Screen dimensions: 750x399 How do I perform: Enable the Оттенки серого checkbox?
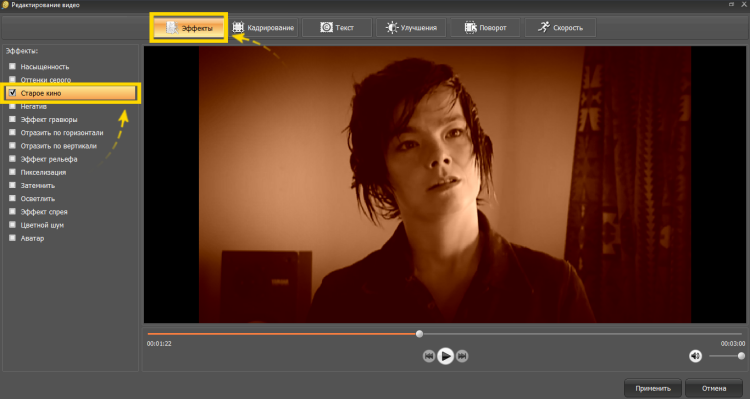point(12,79)
